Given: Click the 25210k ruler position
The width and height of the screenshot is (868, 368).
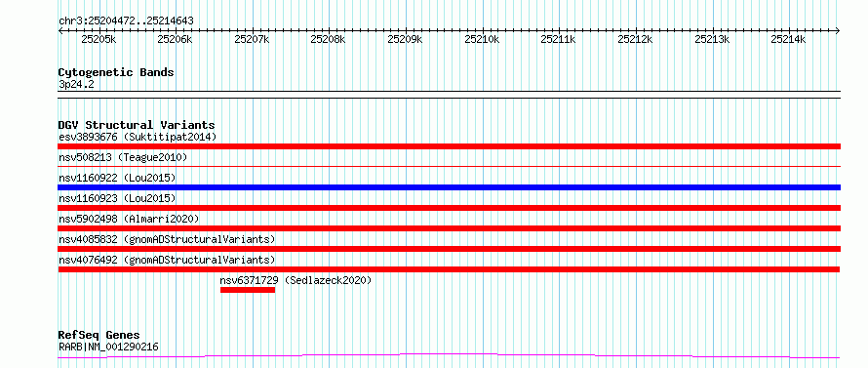Looking at the screenshot, I should (x=482, y=40).
